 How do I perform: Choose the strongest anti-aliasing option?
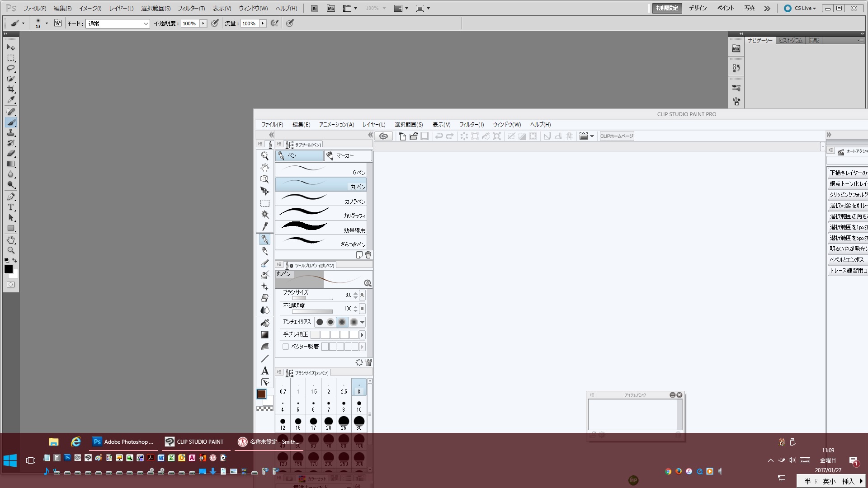354,322
